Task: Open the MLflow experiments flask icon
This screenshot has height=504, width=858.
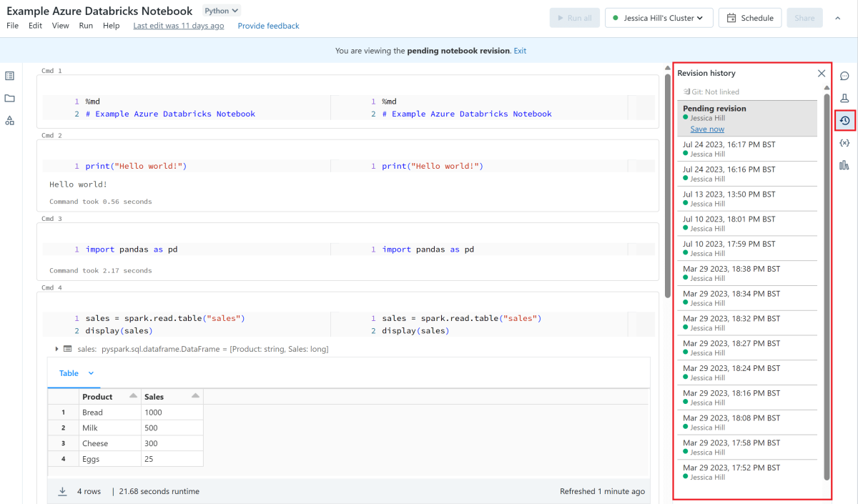Action: tap(844, 98)
